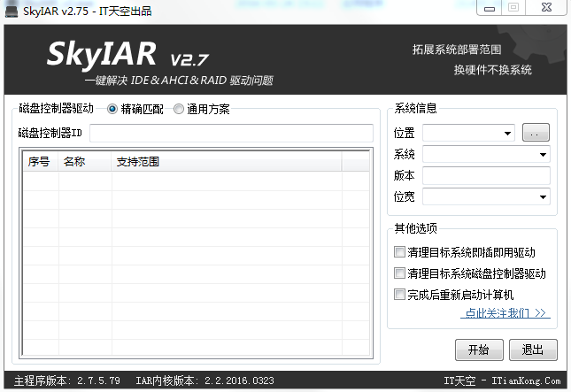Screen dimensions: 571x392
Task: Click the 序号 column header
Action: pyautogui.click(x=40, y=162)
